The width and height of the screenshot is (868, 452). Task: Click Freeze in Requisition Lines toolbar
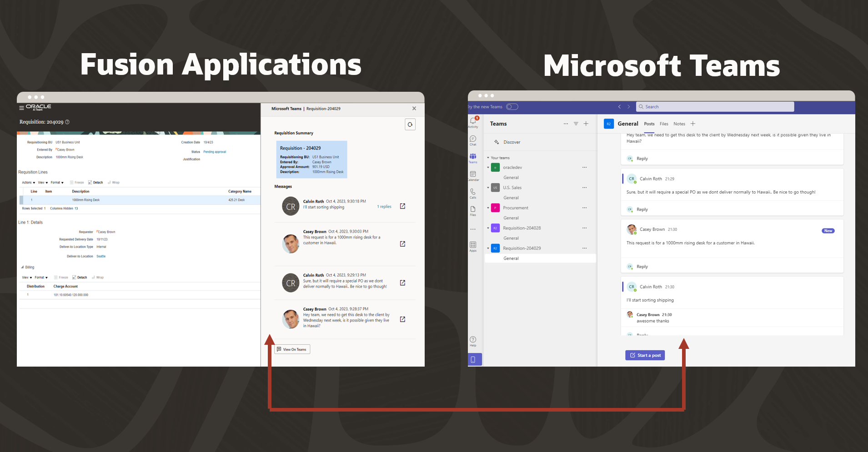click(77, 183)
